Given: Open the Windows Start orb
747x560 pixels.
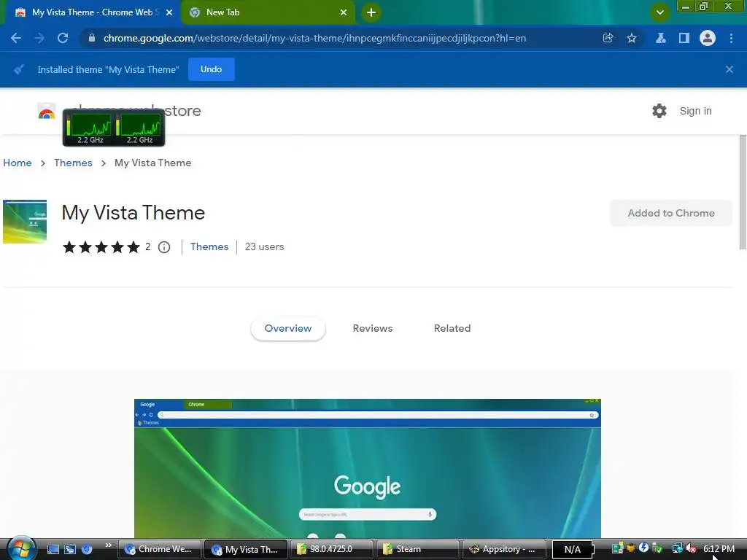Looking at the screenshot, I should [x=21, y=548].
